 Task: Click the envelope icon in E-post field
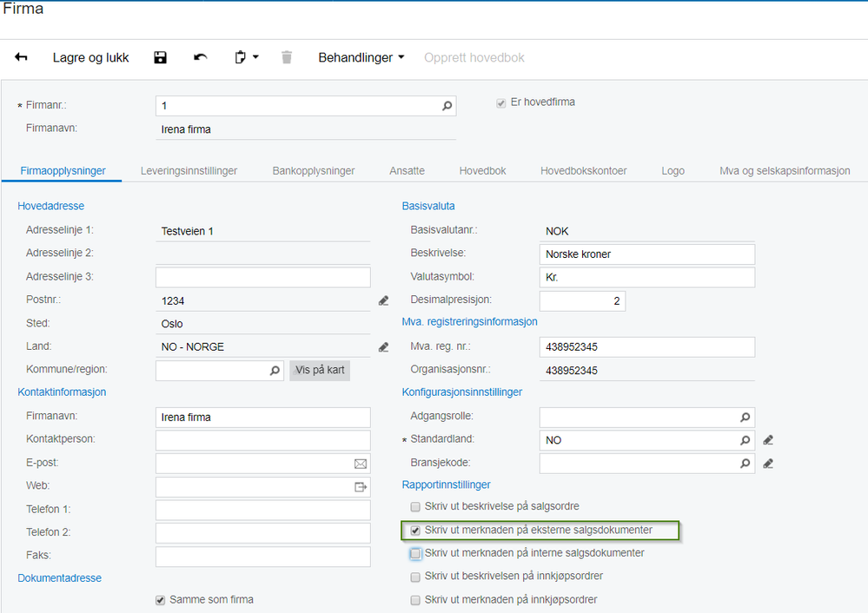pyautogui.click(x=361, y=464)
